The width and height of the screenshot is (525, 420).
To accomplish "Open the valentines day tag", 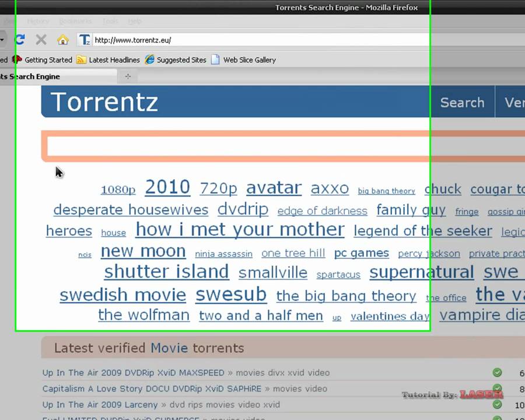I will tap(390, 317).
